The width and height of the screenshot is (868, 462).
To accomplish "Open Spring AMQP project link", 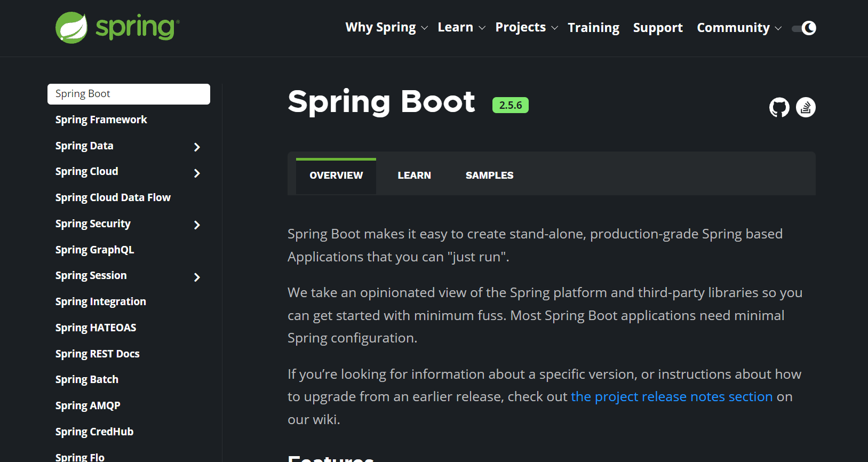I will click(x=87, y=405).
